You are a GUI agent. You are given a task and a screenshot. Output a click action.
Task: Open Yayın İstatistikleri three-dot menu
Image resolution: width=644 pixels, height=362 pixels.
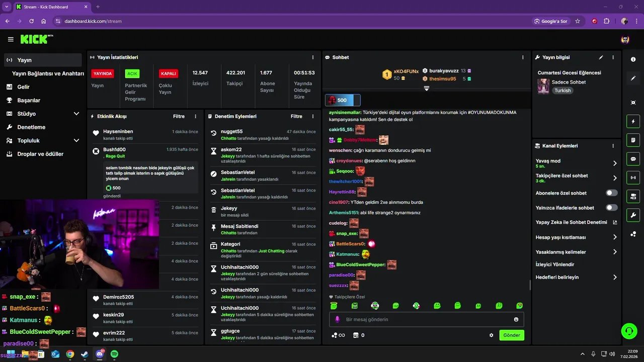pos(313,57)
